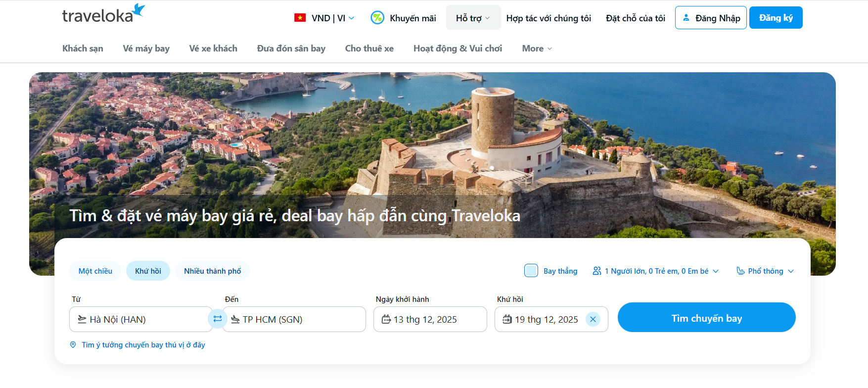Image resolution: width=868 pixels, height=388 pixels.
Task: Open the Vé xe khách tab
Action: [213, 48]
